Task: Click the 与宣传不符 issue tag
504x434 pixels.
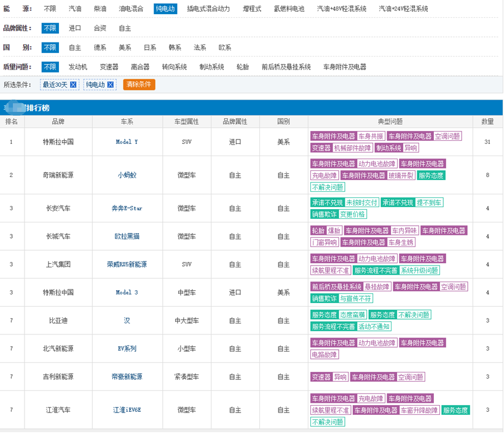Action: (x=355, y=298)
